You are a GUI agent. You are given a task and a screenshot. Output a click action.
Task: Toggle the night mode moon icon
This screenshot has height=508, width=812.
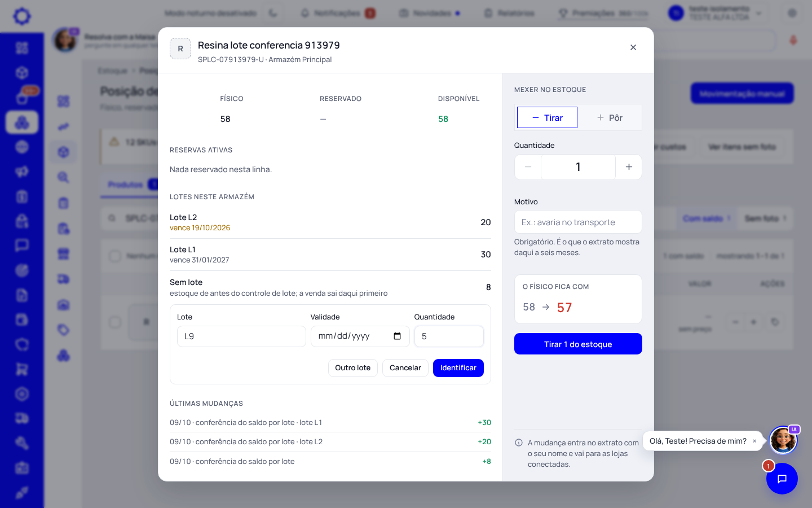tap(273, 13)
